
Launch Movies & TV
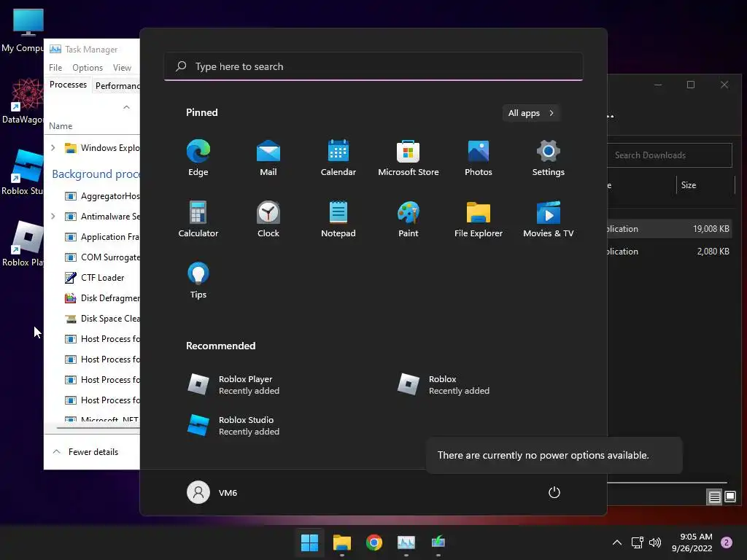[549, 219]
